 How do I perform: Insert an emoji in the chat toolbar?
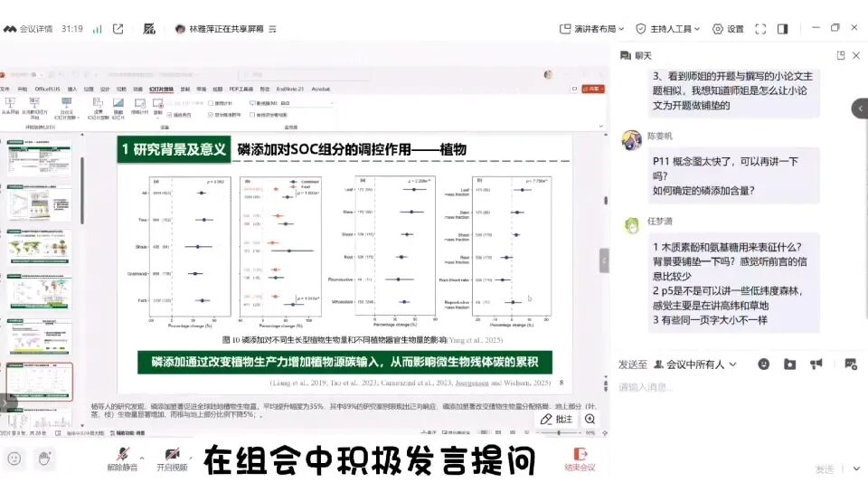click(763, 364)
